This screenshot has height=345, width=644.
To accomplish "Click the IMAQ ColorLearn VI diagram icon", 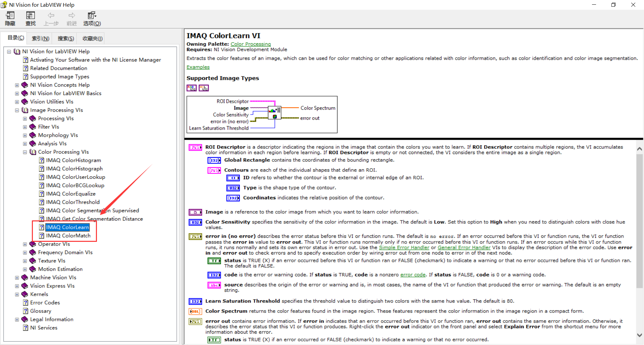I will pyautogui.click(x=274, y=113).
